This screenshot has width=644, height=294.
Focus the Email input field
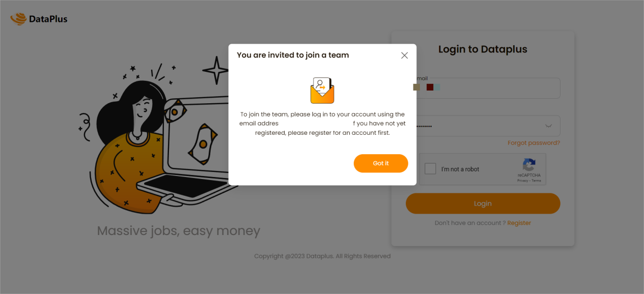click(488, 88)
